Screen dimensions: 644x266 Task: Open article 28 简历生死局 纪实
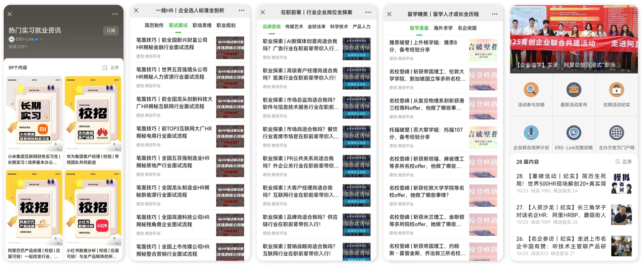coord(561,180)
